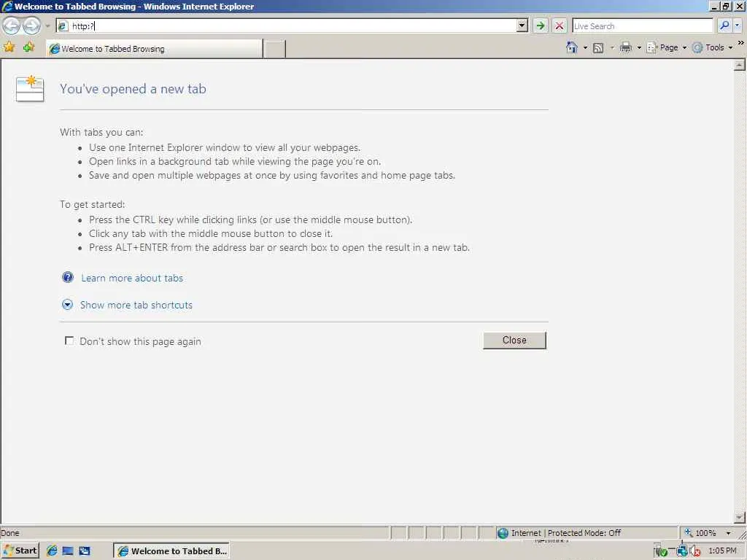Screen dimensions: 747x560
Task: Click the Search magnifier icon
Action: 724,26
